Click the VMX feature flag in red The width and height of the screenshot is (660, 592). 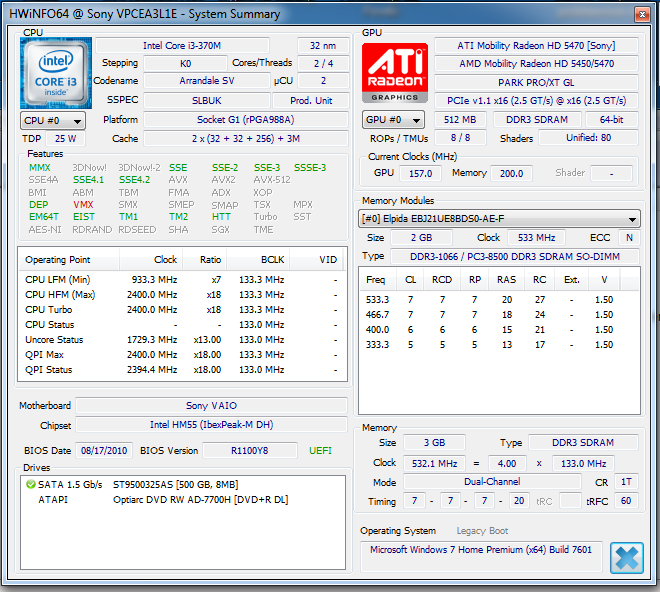pyautogui.click(x=83, y=205)
